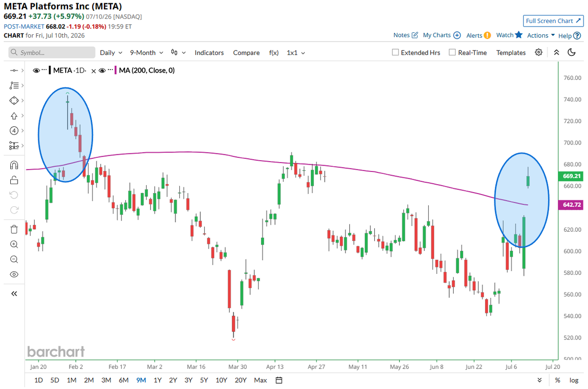This screenshot has width=588, height=389.
Task: Collapse the drawing toolbar with double chevron
Action: (x=14, y=293)
